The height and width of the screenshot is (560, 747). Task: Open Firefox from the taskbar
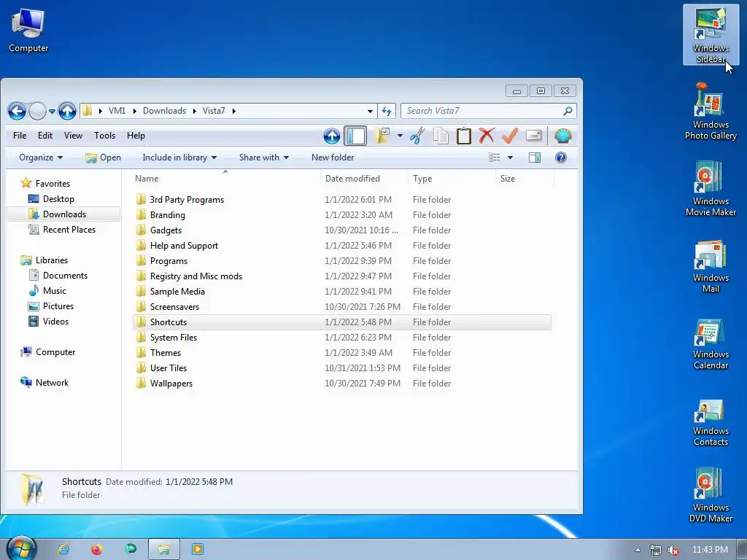pyautogui.click(x=97, y=550)
